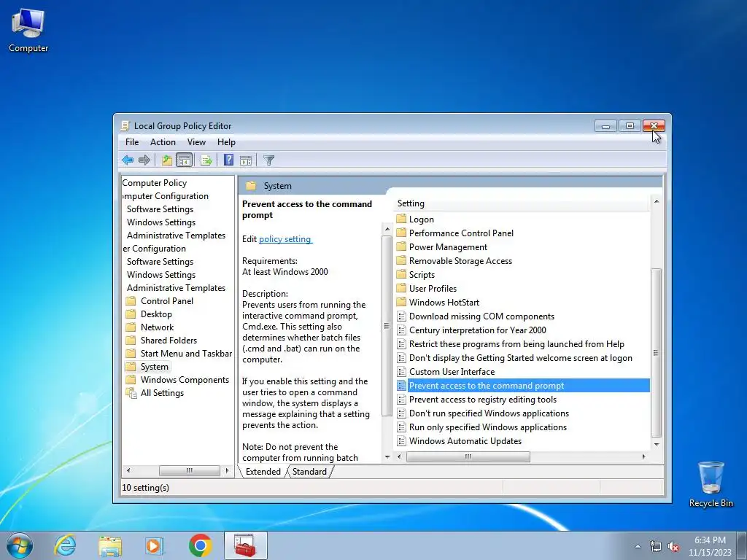Select Prevent access to the command prompt
Screen dimensions: 747x560
coord(522,386)
